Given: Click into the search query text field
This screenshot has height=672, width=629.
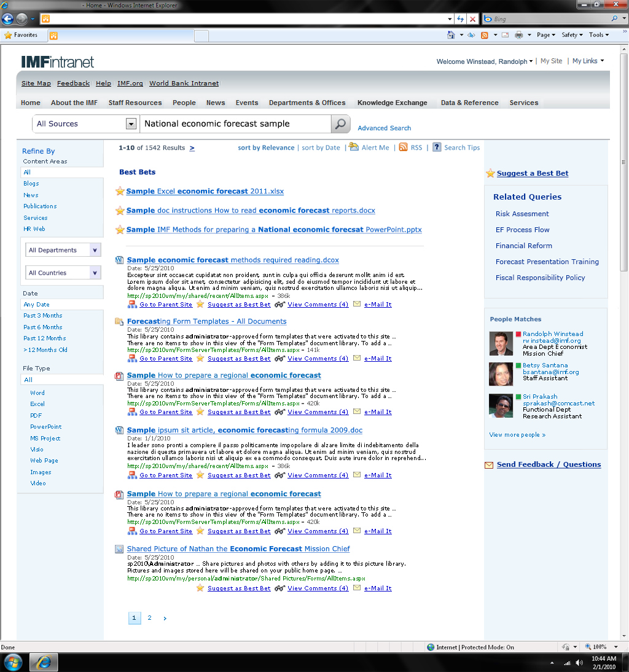Looking at the screenshot, I should point(236,124).
